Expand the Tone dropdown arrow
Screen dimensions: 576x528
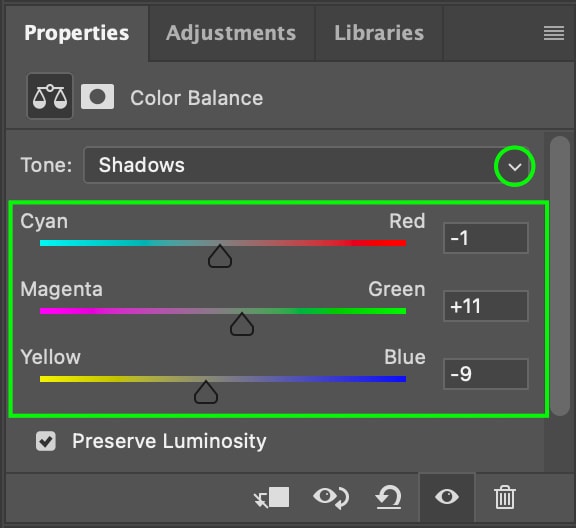pyautogui.click(x=515, y=167)
